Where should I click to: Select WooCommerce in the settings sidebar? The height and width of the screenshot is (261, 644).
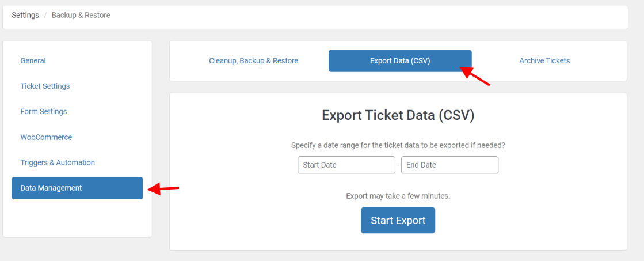[46, 137]
